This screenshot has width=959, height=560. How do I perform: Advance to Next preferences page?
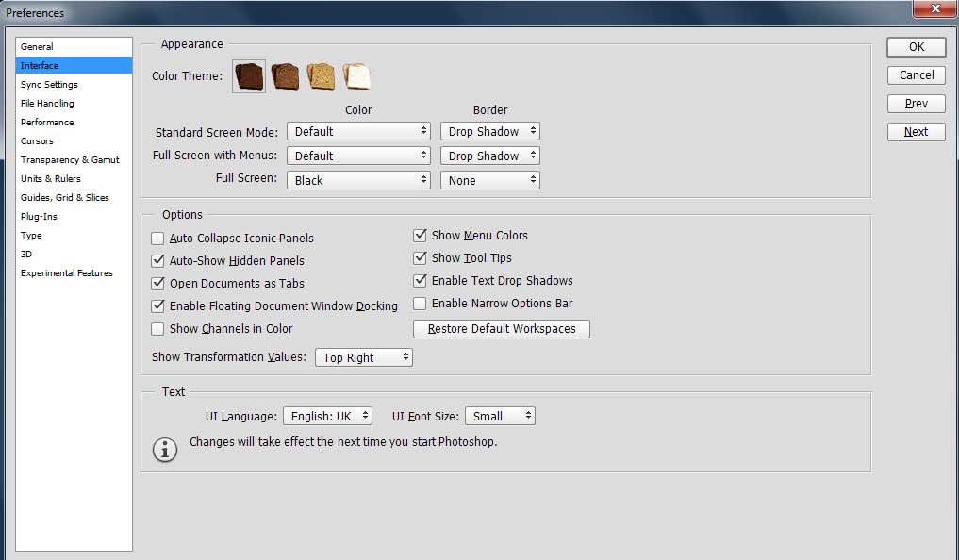[x=917, y=132]
